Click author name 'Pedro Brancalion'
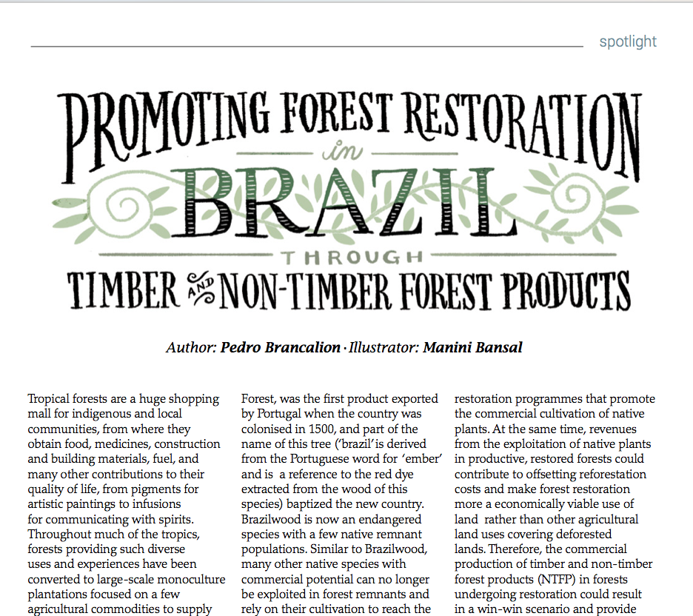The image size is (693, 616). (x=280, y=347)
